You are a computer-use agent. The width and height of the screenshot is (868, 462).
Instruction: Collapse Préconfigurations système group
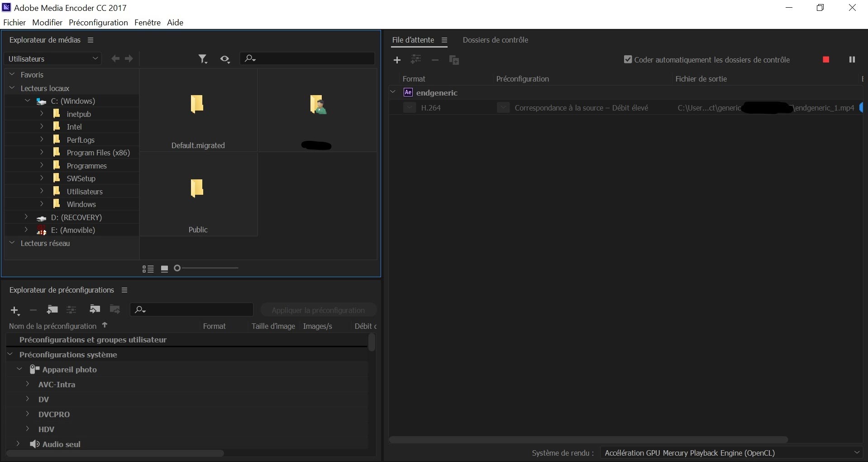pyautogui.click(x=10, y=354)
